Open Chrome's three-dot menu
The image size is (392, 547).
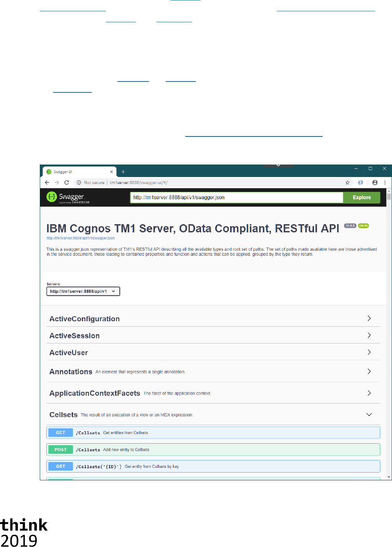pyautogui.click(x=385, y=182)
